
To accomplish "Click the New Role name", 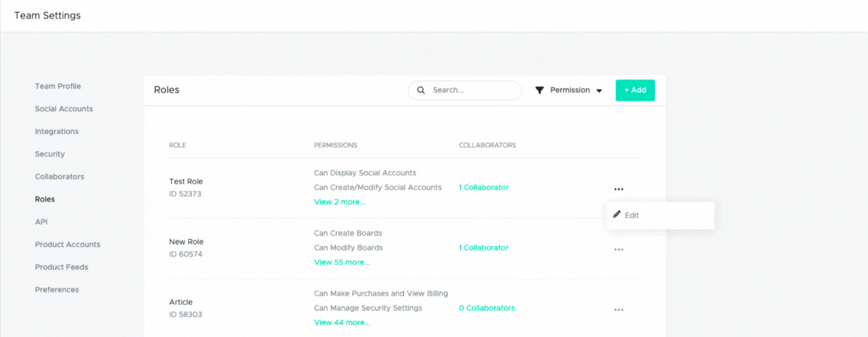I will click(x=185, y=241).
